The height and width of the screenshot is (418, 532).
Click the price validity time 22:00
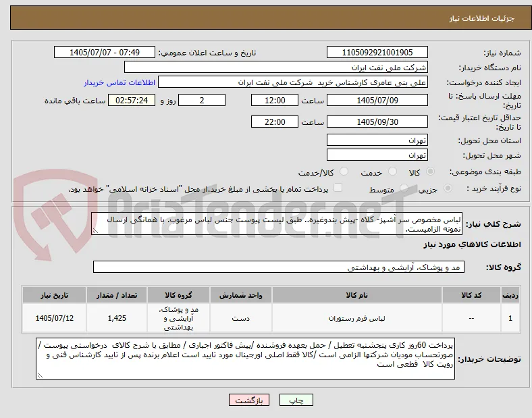(x=275, y=122)
